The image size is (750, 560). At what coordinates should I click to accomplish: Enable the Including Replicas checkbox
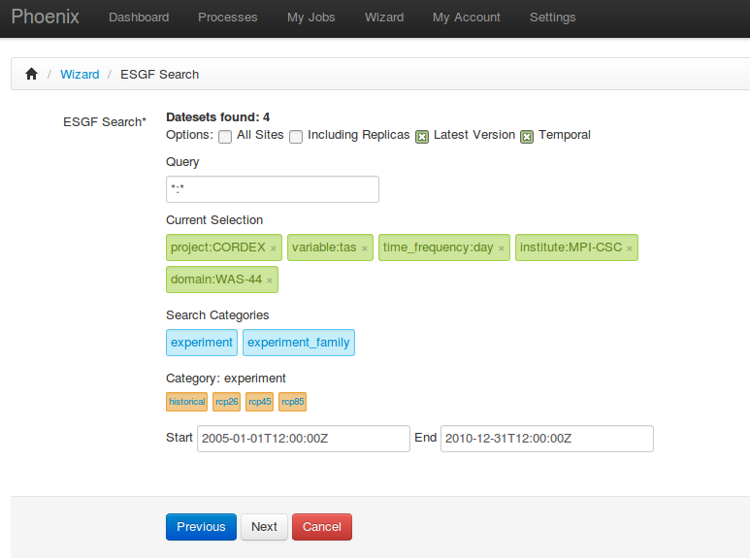296,137
